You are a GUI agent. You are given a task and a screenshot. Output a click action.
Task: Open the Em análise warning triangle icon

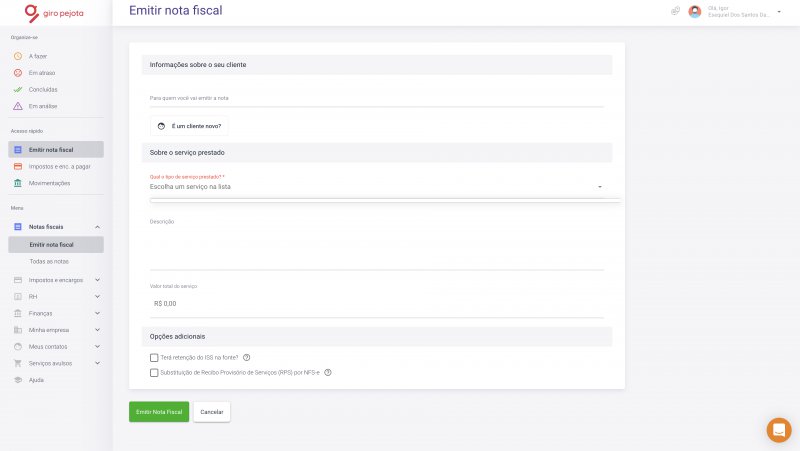(x=18, y=106)
